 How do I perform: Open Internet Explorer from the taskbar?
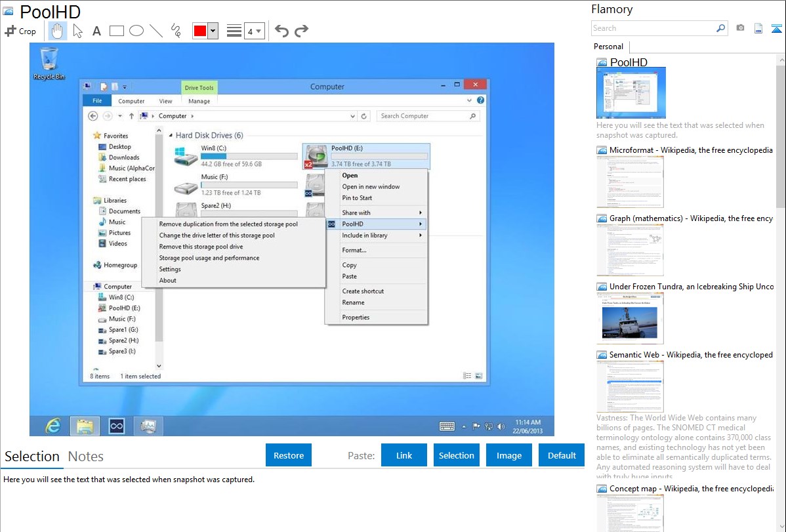pos(52,426)
